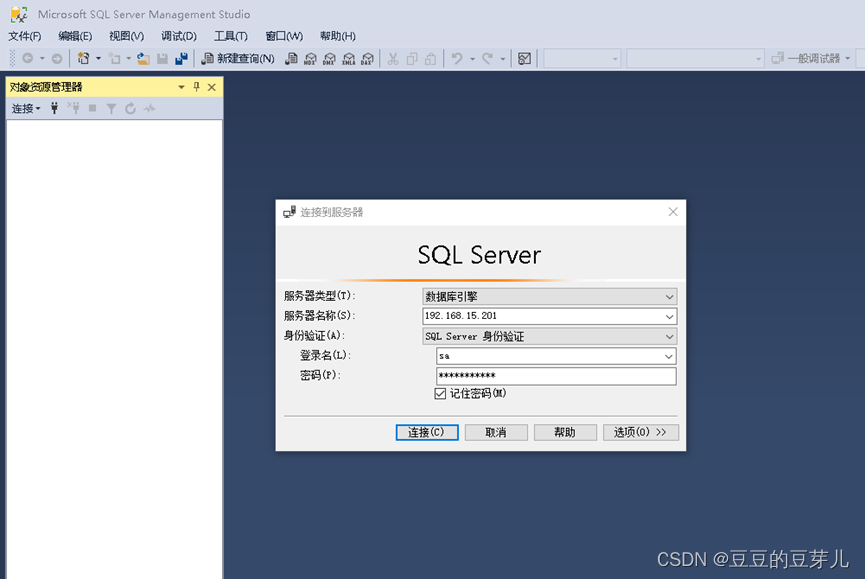
Task: Click the connect plug icon in Object Explorer
Action: 54,109
